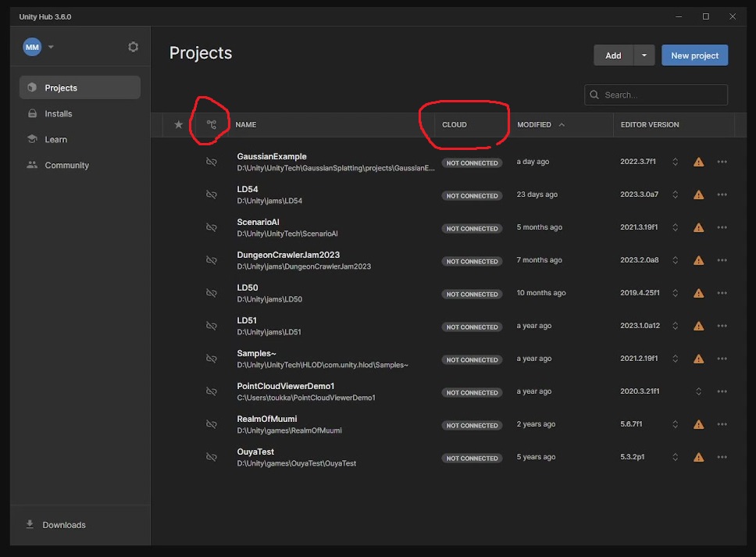
Task: Click warning triangle on LD54 row
Action: (699, 195)
